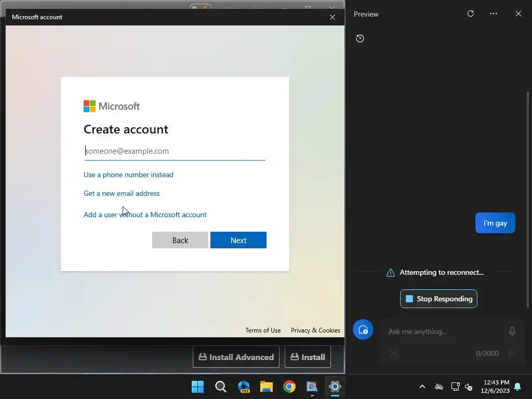Click the OneDrive cloud tray icon
Image resolution: width=532 pixels, height=399 pixels.
click(439, 387)
